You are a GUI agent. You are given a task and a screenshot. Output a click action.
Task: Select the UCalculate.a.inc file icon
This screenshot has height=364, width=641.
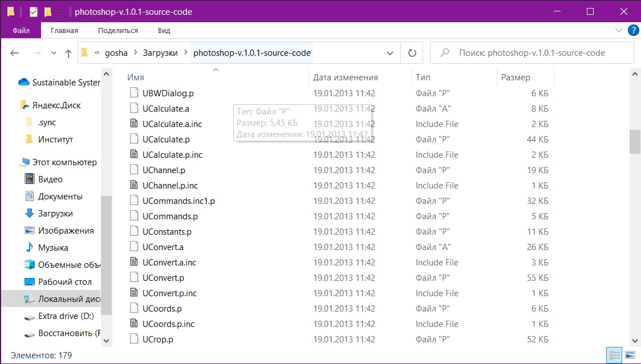click(x=134, y=124)
